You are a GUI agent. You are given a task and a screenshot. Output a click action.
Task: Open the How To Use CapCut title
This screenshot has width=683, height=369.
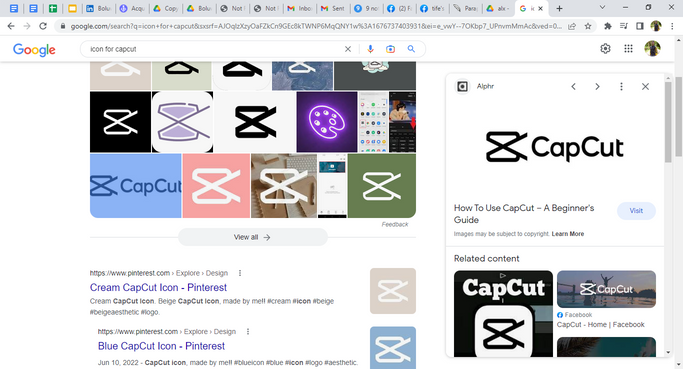pos(524,214)
